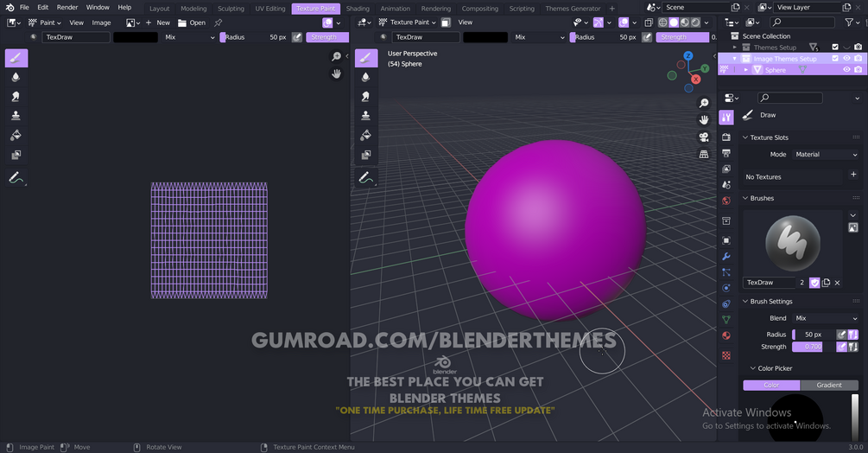The height and width of the screenshot is (453, 868).
Task: Open the image editor blend Mix dropdown
Action: pyautogui.click(x=189, y=37)
